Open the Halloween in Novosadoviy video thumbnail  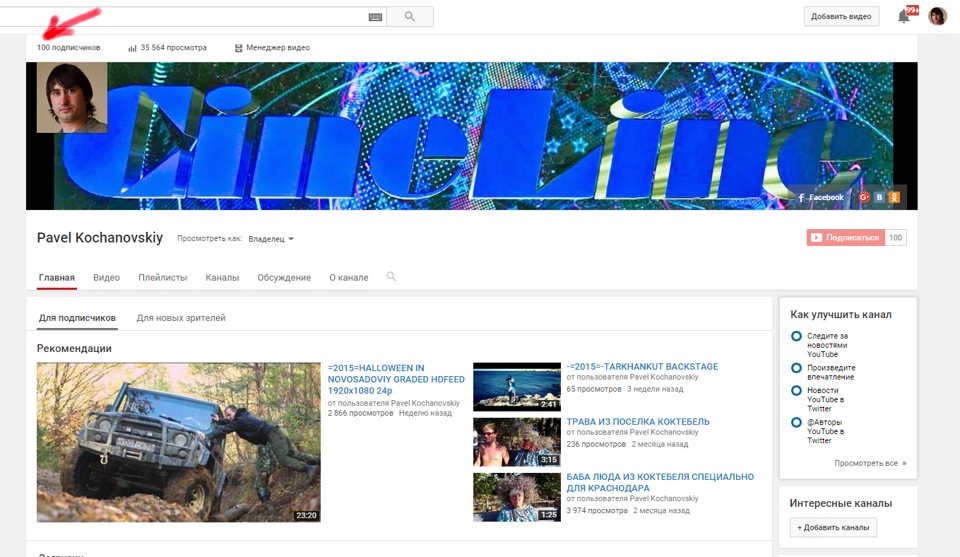179,442
